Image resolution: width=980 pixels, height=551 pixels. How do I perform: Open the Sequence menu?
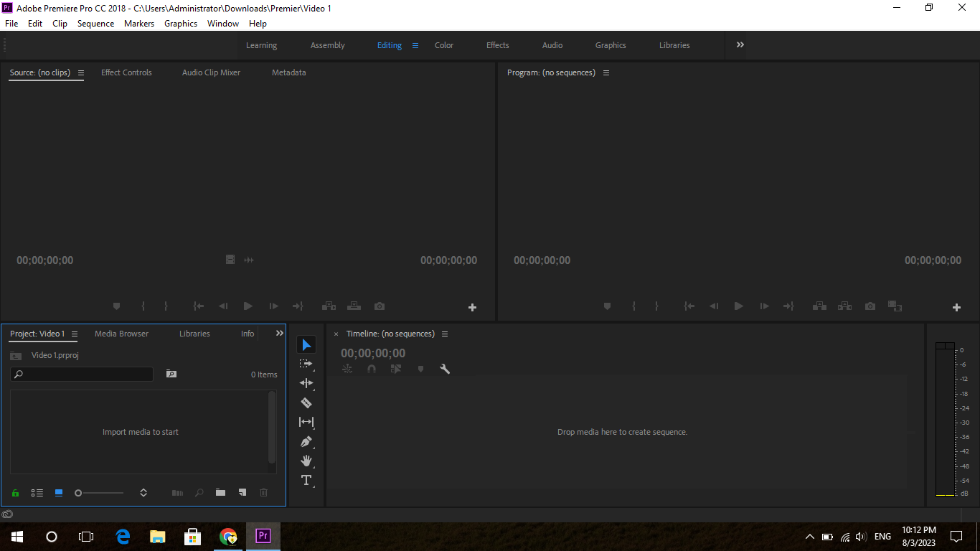[x=95, y=24]
